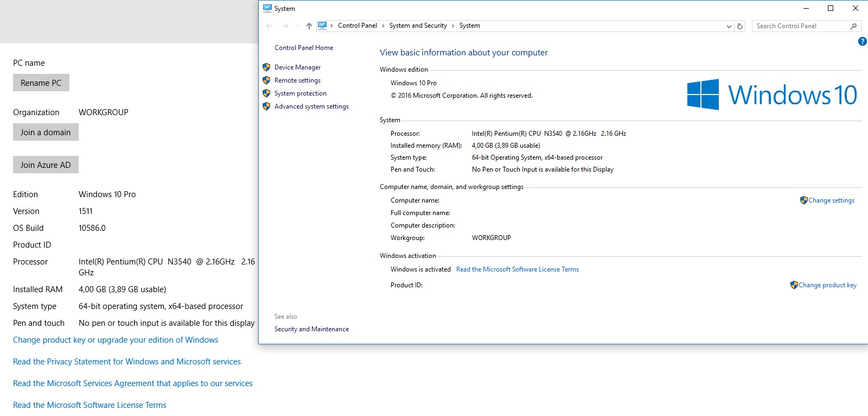Click the Version value '1511'

[86, 211]
